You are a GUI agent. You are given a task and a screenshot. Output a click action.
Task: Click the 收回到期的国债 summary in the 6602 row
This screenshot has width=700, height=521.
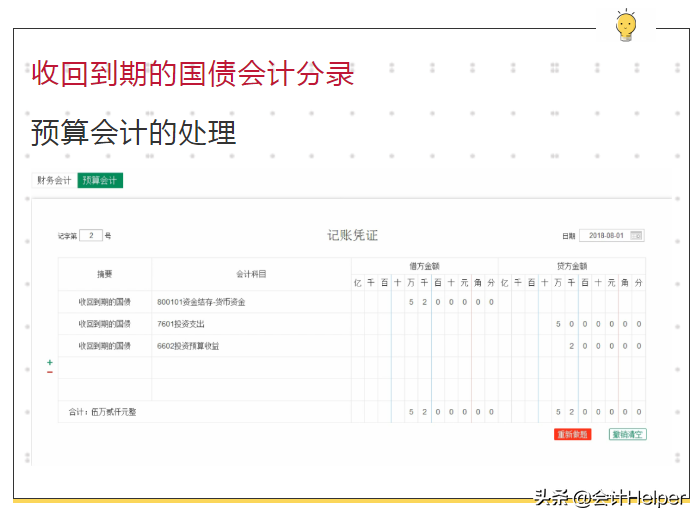(x=105, y=346)
